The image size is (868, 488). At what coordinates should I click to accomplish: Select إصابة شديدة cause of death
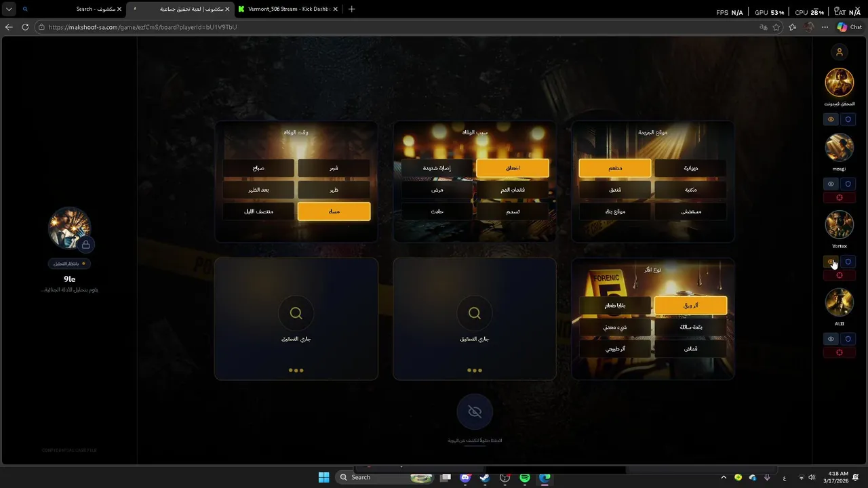click(437, 168)
